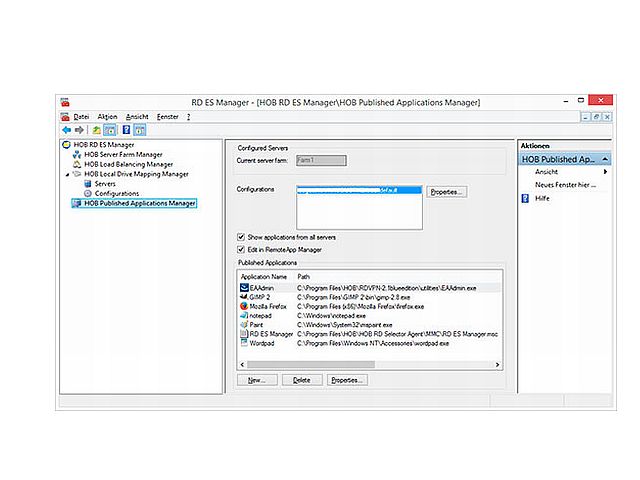Screen dimensions: 640x480
Task: Click the HOB Server Farm Manager tree icon
Action: 77,154
